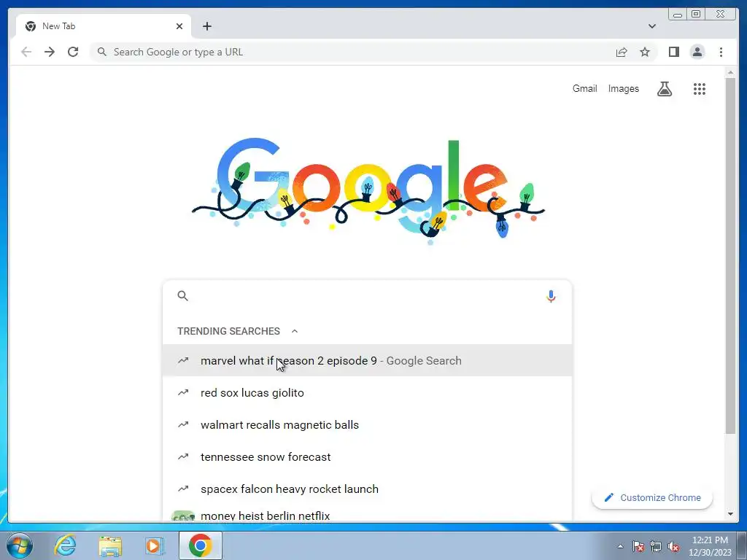Click the trending arrow beside 'red sox lucas giolito'
This screenshot has width=747, height=560.
coord(183,392)
